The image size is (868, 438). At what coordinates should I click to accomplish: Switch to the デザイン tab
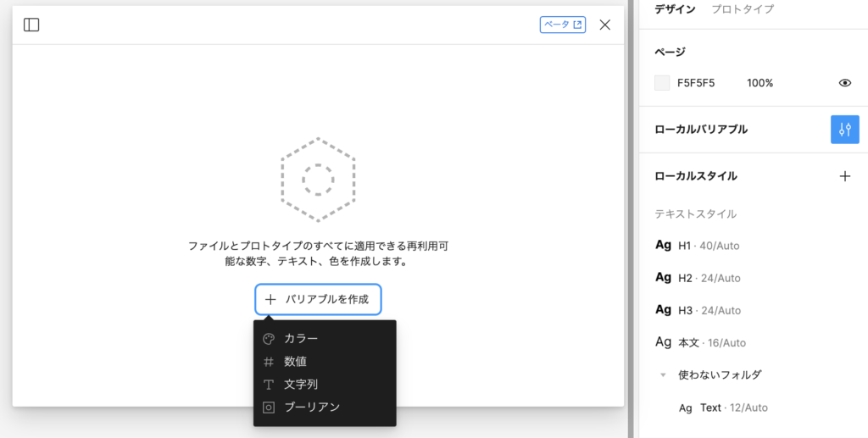tap(675, 9)
